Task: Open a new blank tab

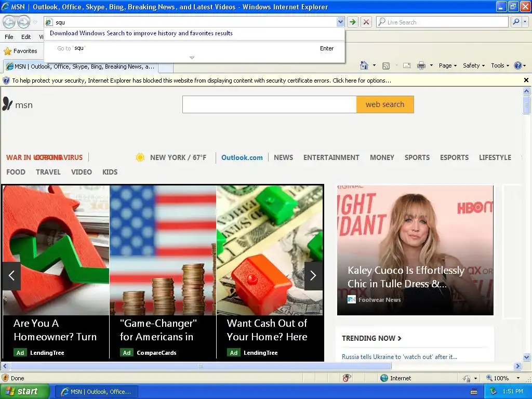Action: pos(166,67)
